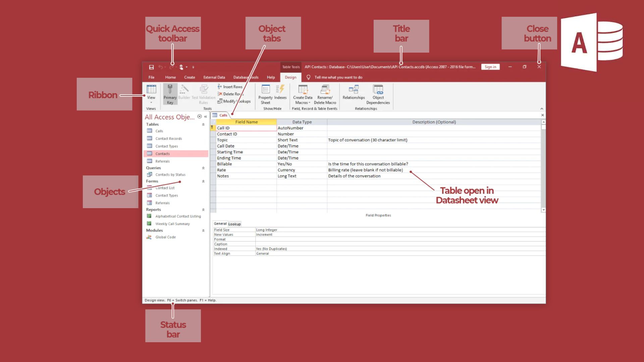Select Referrals table under Tables
This screenshot has width=644, height=362.
(162, 161)
